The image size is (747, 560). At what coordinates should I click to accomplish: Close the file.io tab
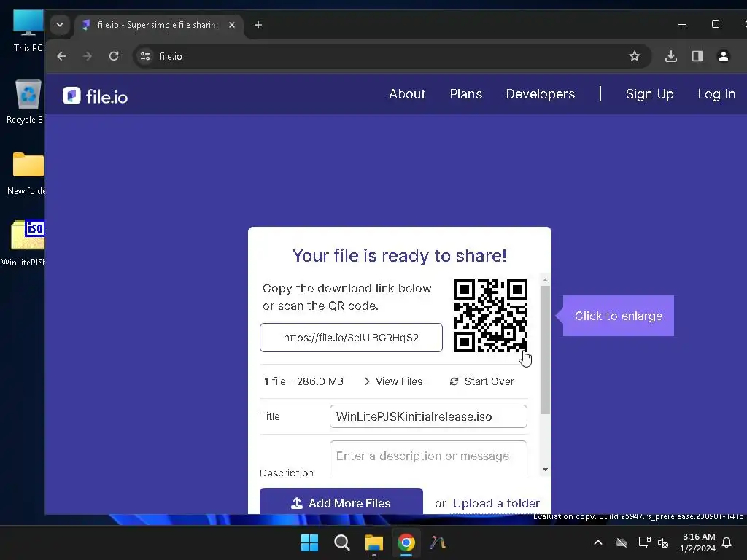point(232,25)
